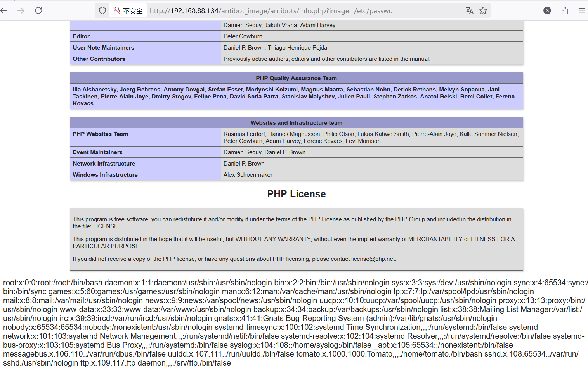Click the 'www-data:x:33:33' passwd entry
This screenshot has width=588, height=369.
pos(155,309)
